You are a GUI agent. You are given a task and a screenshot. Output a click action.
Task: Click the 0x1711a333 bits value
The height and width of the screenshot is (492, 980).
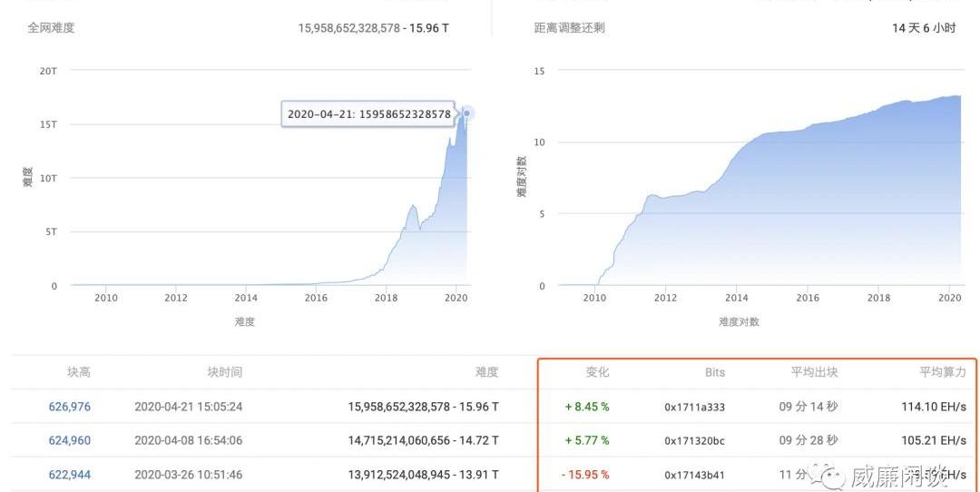click(x=694, y=408)
